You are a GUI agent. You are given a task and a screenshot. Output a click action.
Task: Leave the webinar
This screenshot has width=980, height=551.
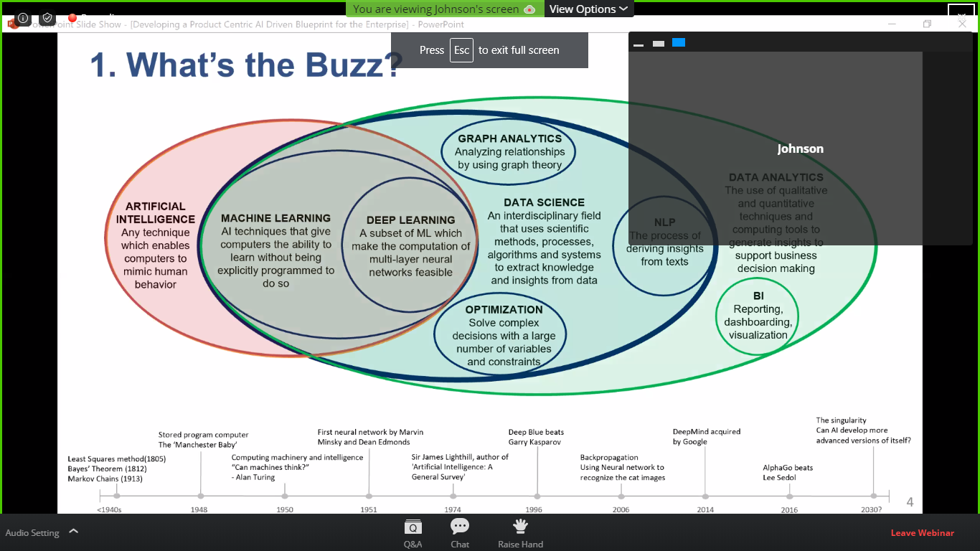pyautogui.click(x=922, y=533)
